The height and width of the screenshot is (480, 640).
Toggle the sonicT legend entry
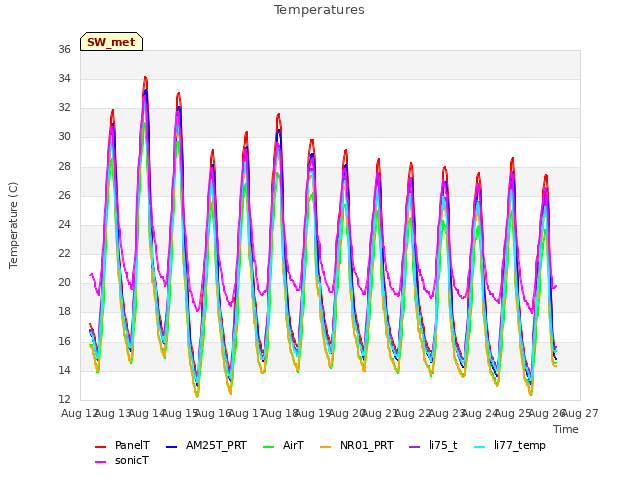[122, 460]
